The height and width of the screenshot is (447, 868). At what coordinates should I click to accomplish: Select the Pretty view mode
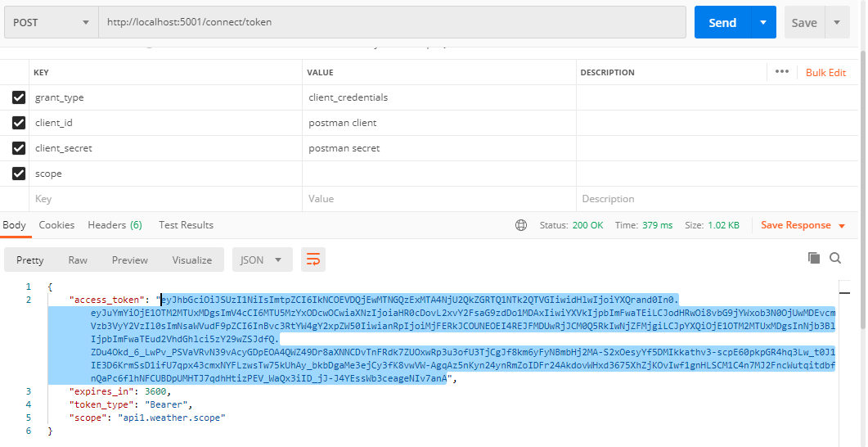tap(30, 260)
